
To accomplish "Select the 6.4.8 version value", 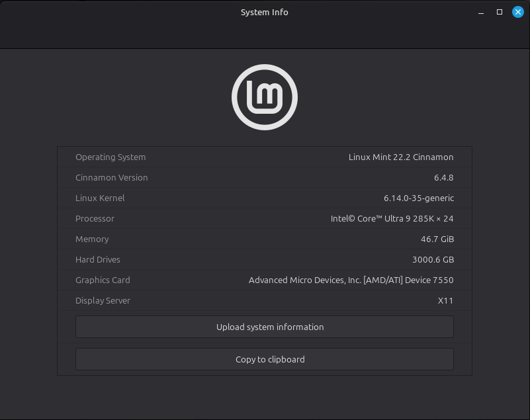I will [444, 178].
